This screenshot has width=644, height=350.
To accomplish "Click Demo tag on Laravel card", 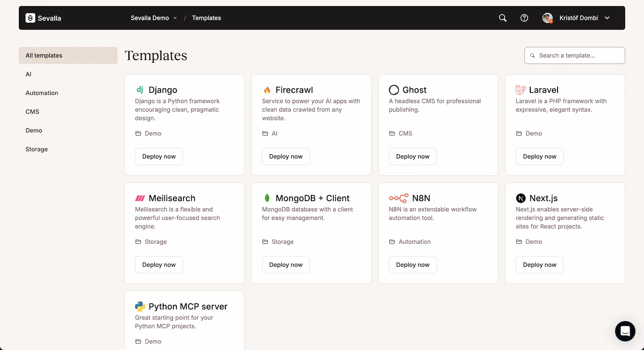I will tap(534, 133).
